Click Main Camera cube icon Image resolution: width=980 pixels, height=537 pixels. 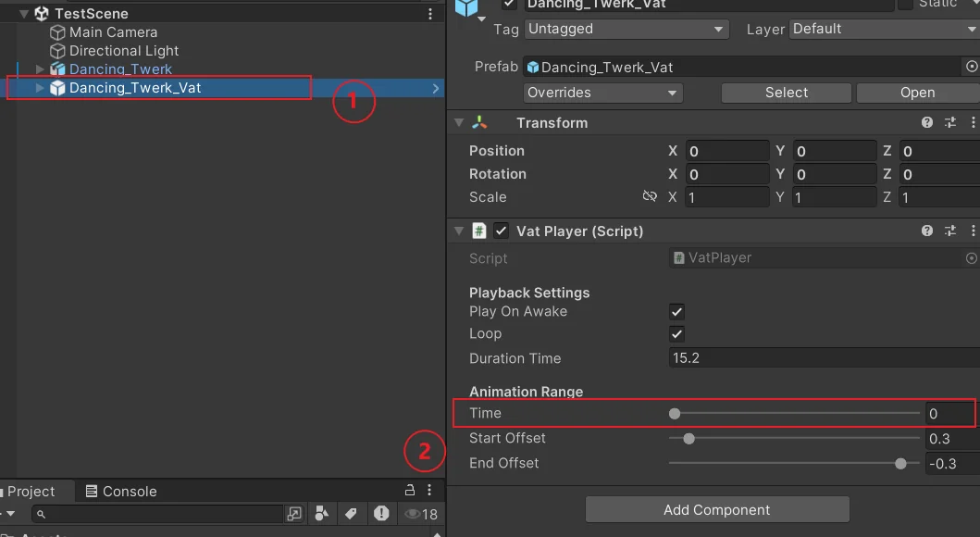pos(57,32)
